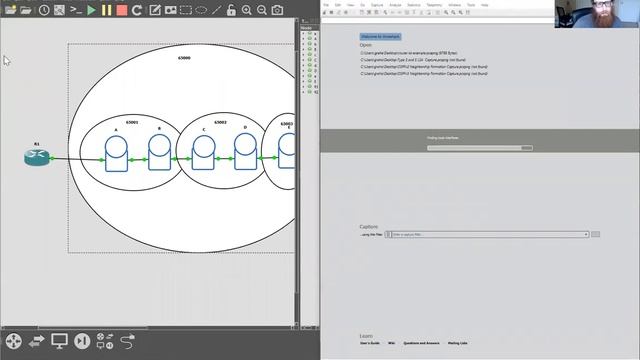The width and height of the screenshot is (640, 360).
Task: Open Wireshark Edit menu
Action: pyautogui.click(x=338, y=5)
